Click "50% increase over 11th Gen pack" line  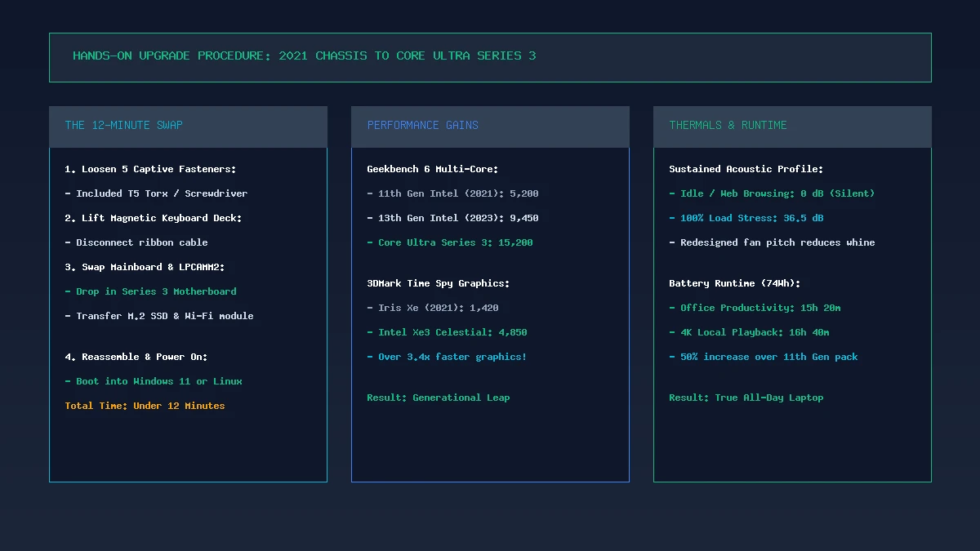[764, 357]
